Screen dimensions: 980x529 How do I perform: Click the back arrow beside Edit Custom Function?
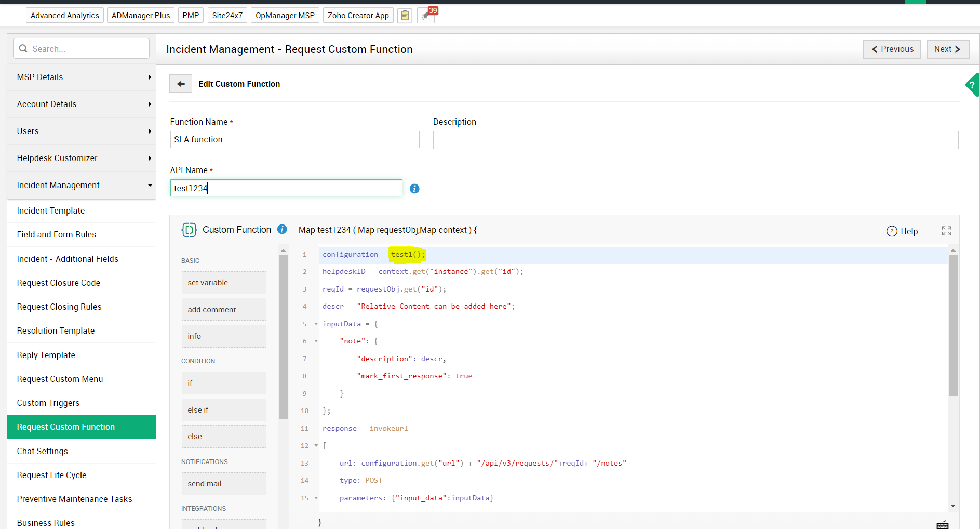pos(181,84)
